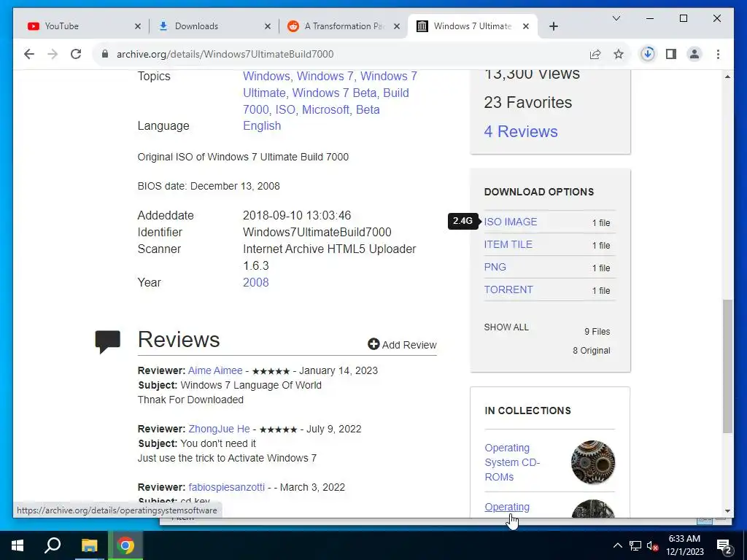747x560 pixels.
Task: Open the Chrome downloads indicator icon
Action: pos(648,54)
